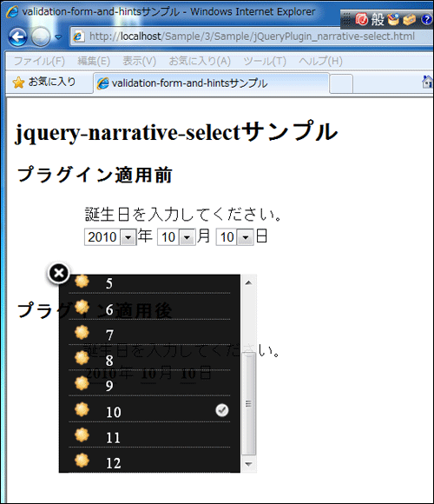Click the browser Forward arrow button
The height and width of the screenshot is (504, 434).
tap(41, 37)
